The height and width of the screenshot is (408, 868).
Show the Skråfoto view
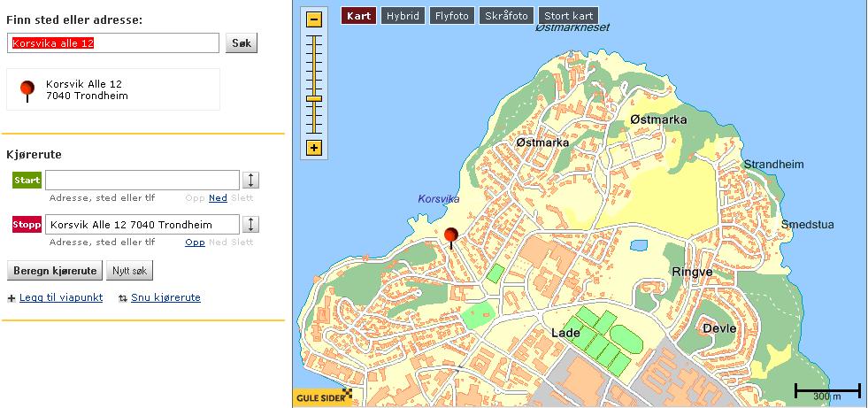click(506, 16)
